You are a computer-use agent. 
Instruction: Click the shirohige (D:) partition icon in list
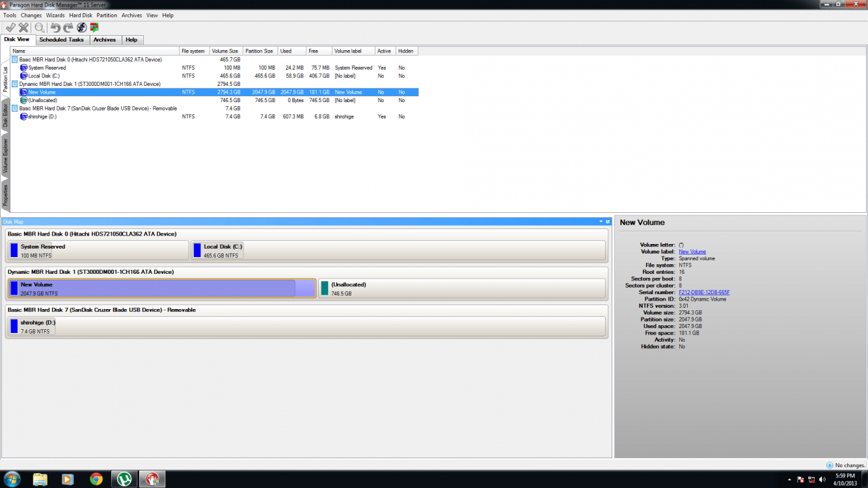pyautogui.click(x=24, y=116)
